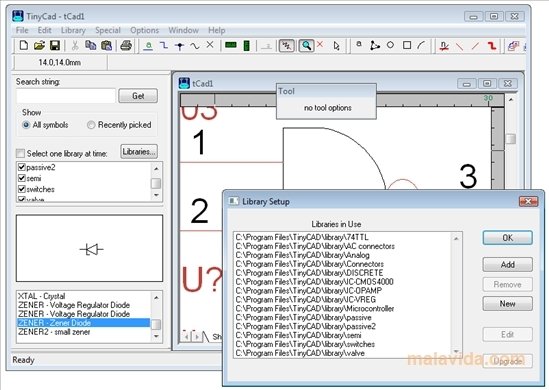Select the library\74TTL path entry

(x=302, y=237)
